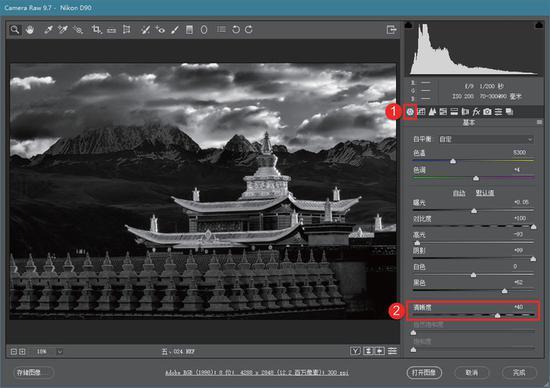550x388 pixels.
Task: Select the Zoom tool in toolbar
Action: (14, 29)
